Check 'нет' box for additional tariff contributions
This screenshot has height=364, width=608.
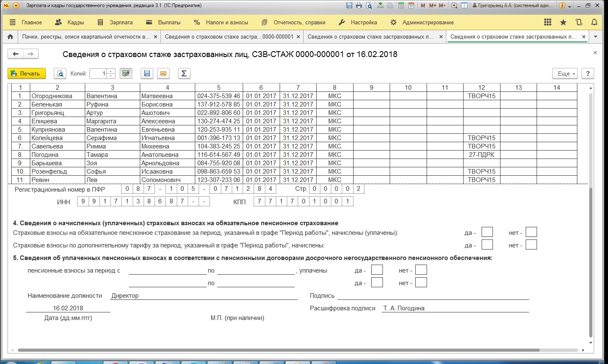coord(531,245)
